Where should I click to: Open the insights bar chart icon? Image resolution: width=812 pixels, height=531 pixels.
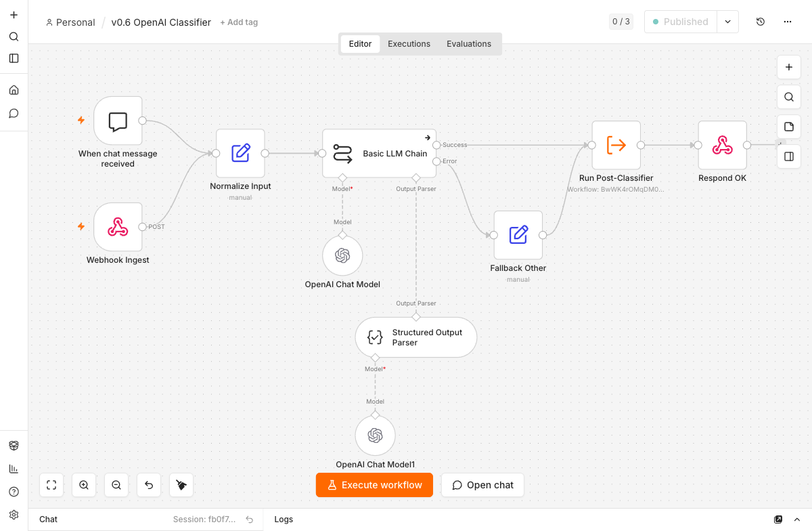coord(14,469)
